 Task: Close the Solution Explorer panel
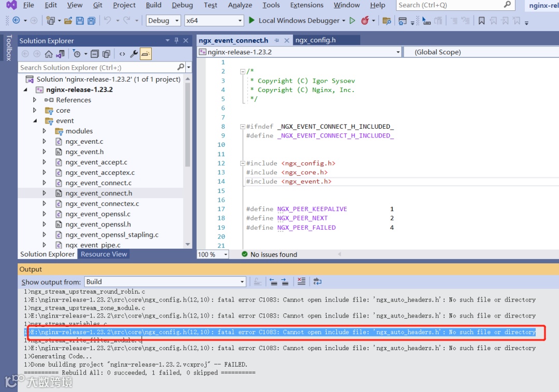[186, 40]
